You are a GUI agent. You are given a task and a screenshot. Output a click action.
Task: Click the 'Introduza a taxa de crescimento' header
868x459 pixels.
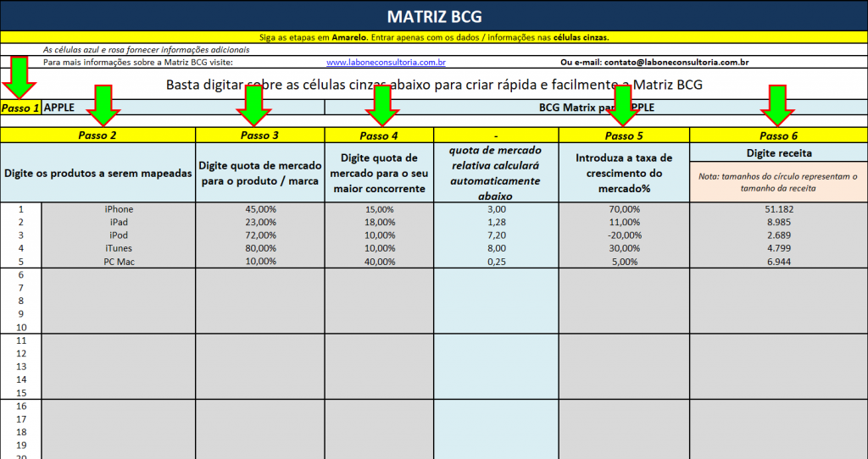[625, 173]
